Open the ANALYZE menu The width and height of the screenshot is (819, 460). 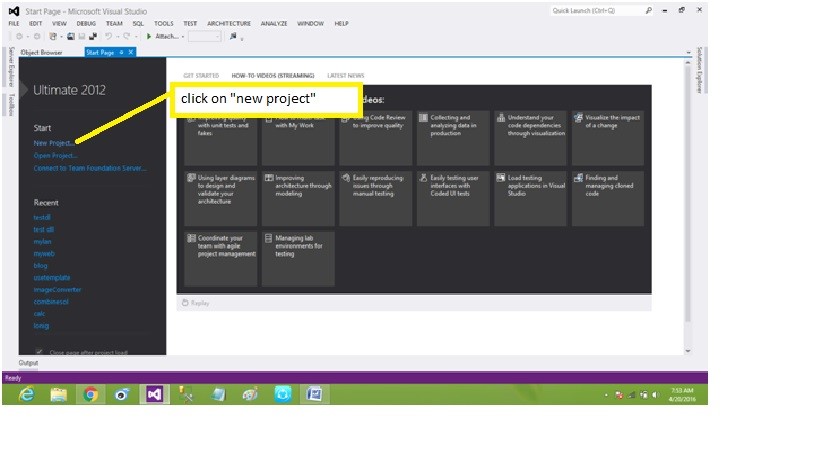274,23
